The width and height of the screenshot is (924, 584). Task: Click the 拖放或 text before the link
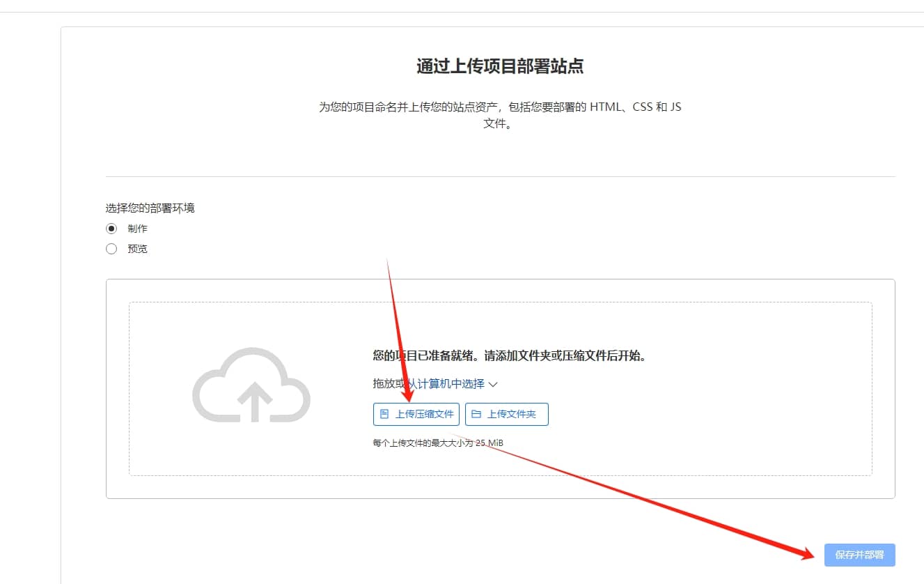click(387, 383)
